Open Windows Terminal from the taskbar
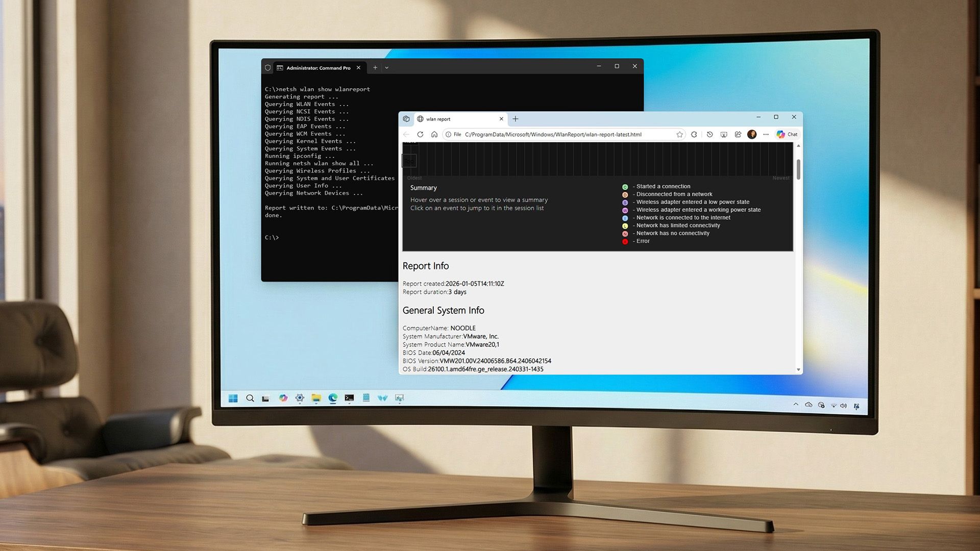The height and width of the screenshot is (551, 980). (350, 398)
